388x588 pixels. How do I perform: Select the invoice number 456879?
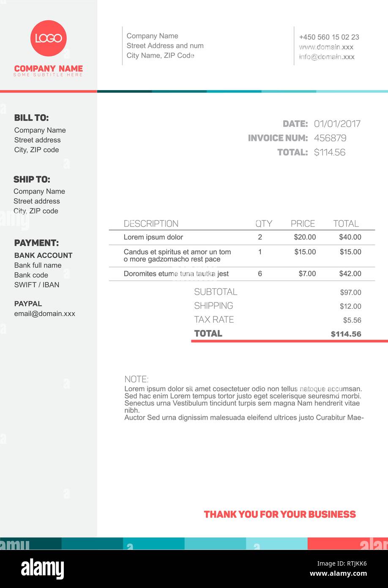click(x=330, y=138)
